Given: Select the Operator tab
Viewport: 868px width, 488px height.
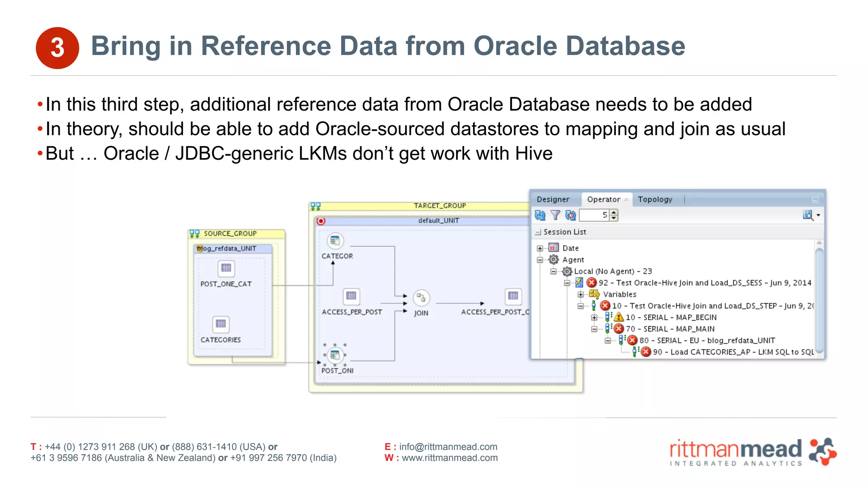Looking at the screenshot, I should [604, 199].
